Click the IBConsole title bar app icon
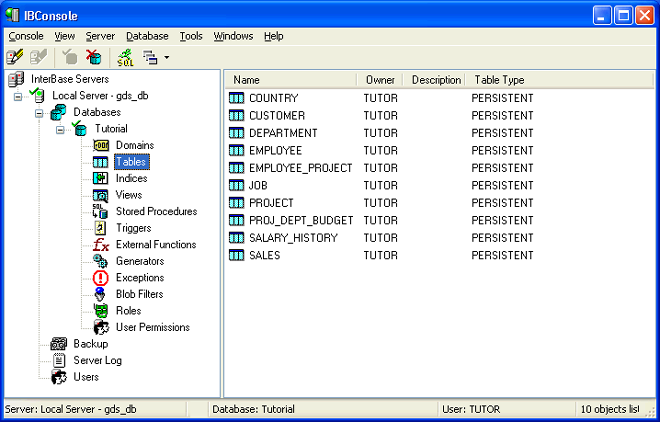Viewport: 660px width, 422px height. pyautogui.click(x=12, y=15)
